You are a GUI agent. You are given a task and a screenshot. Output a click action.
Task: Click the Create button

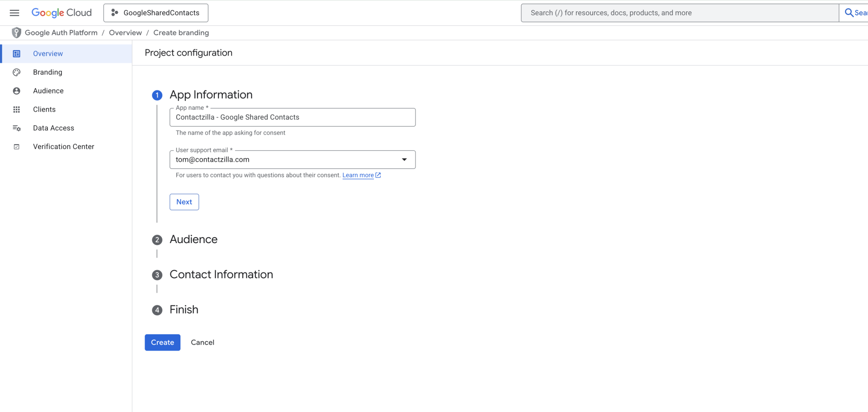click(162, 342)
